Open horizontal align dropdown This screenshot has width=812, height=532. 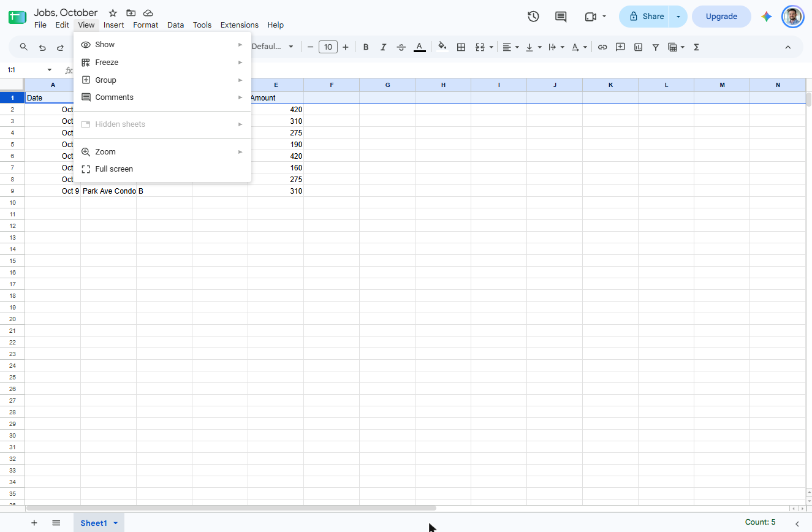click(x=510, y=47)
